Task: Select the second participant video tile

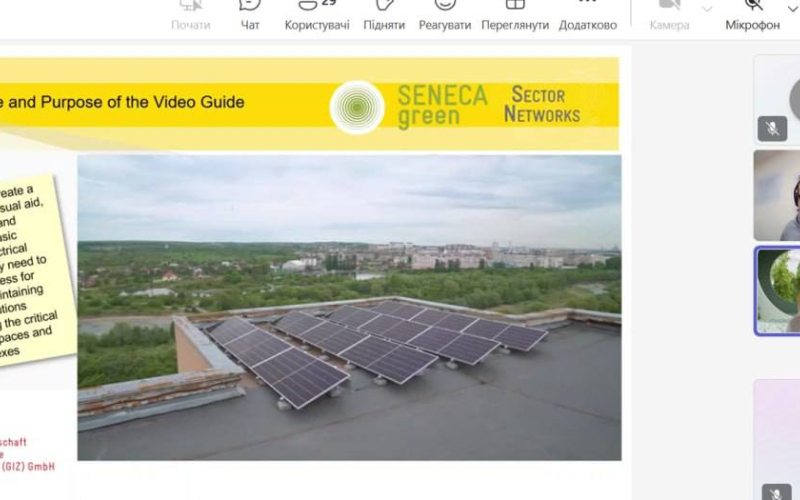Action: click(x=777, y=195)
